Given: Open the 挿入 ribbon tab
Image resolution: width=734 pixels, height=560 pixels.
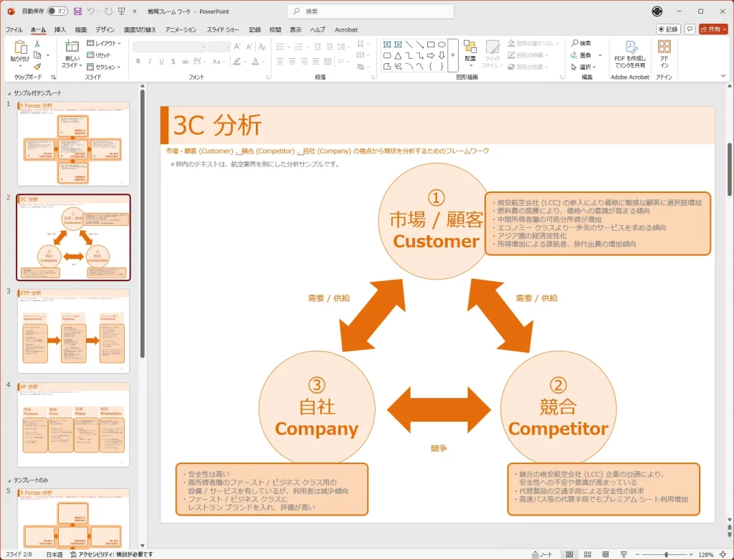Looking at the screenshot, I should (60, 29).
